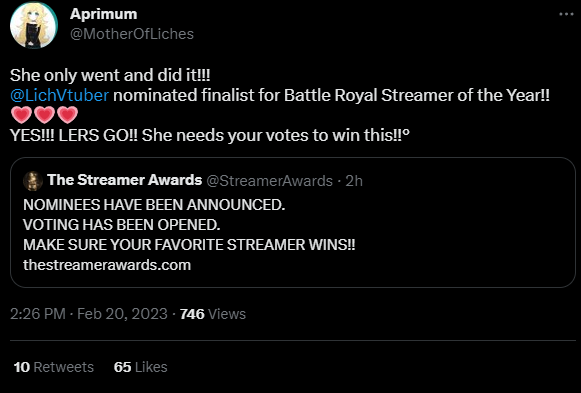Click the @StreamerAwards handle

point(269,181)
